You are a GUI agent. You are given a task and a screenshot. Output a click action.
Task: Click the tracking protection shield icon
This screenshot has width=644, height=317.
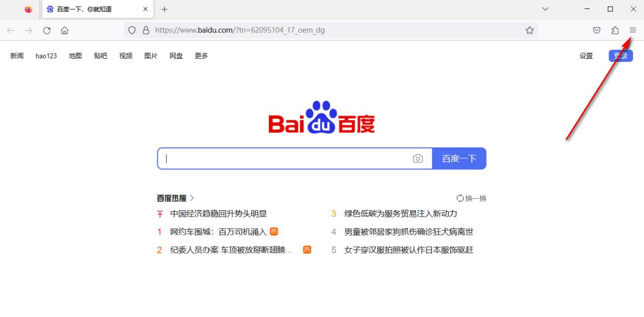132,30
